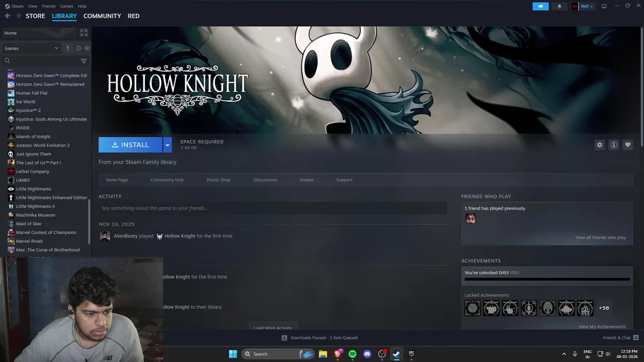Show recent activity clock filter
The height and width of the screenshot is (362, 644).
[78, 48]
